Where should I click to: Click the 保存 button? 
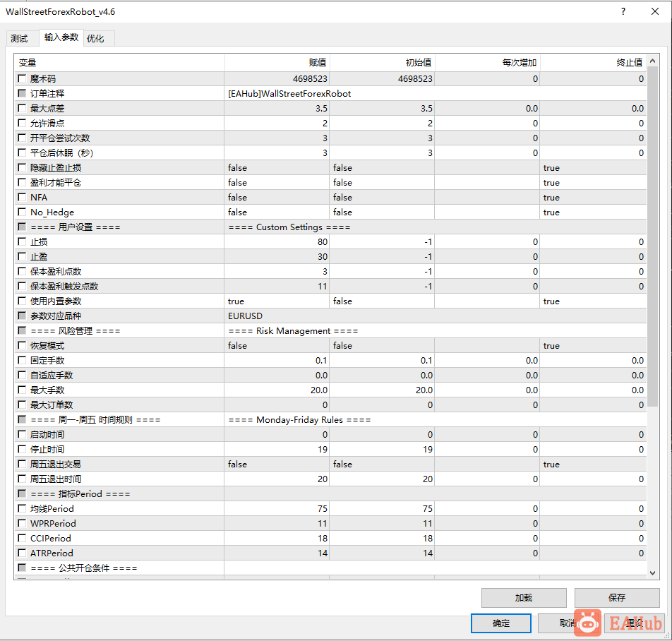click(617, 598)
